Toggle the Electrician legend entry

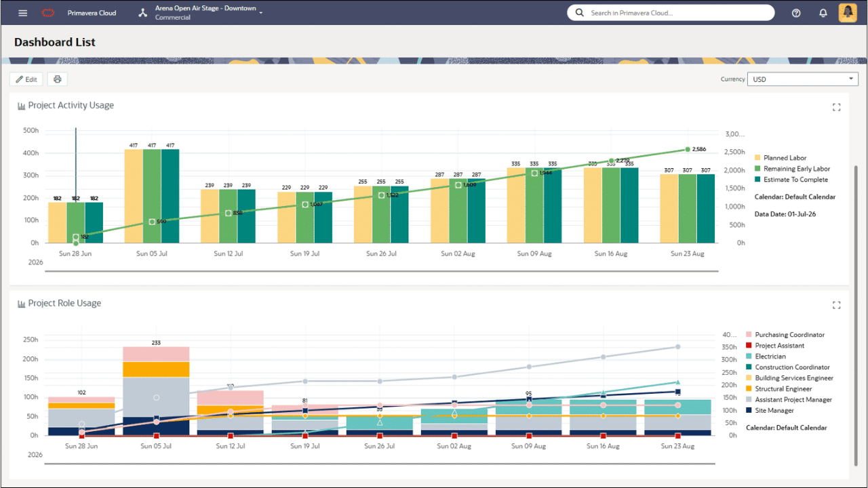(x=766, y=357)
